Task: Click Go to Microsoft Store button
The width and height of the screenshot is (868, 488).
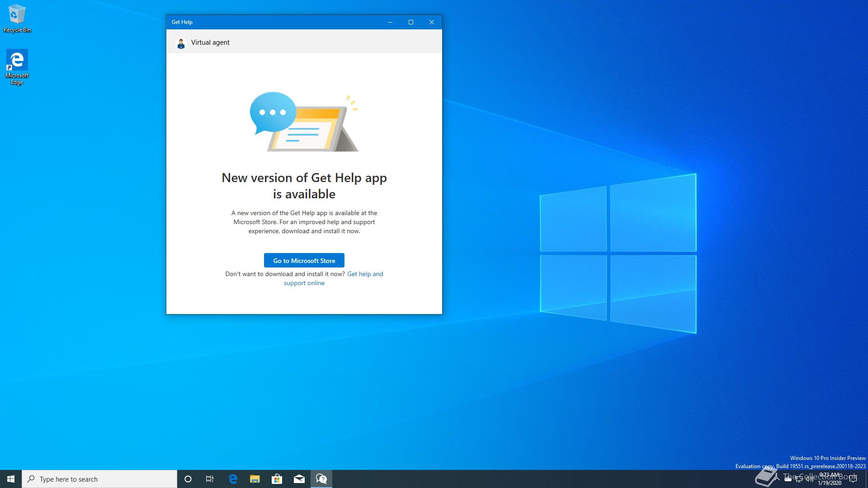Action: pyautogui.click(x=304, y=260)
